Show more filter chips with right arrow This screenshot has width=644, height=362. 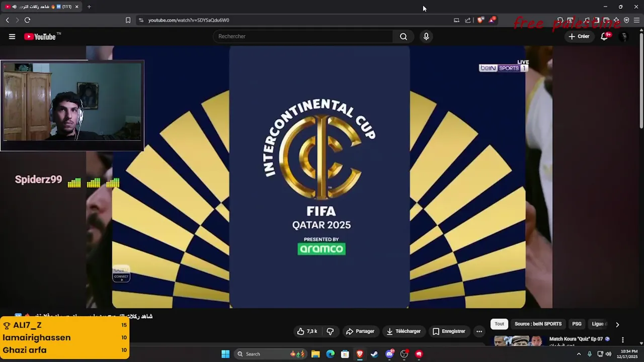pyautogui.click(x=617, y=324)
